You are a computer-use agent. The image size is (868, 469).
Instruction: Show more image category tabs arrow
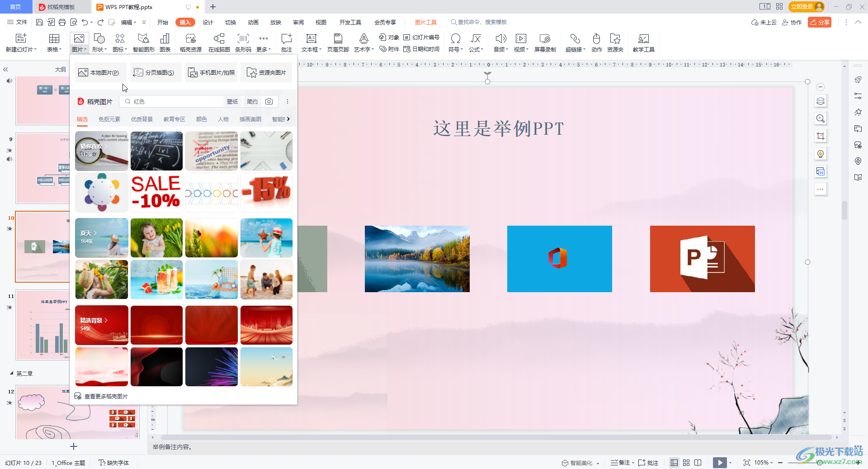288,119
